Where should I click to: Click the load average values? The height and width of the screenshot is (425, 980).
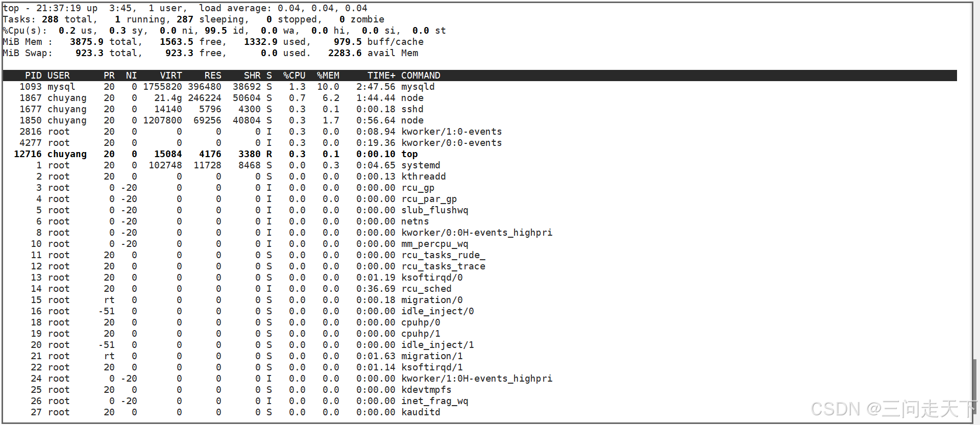pyautogui.click(x=323, y=8)
